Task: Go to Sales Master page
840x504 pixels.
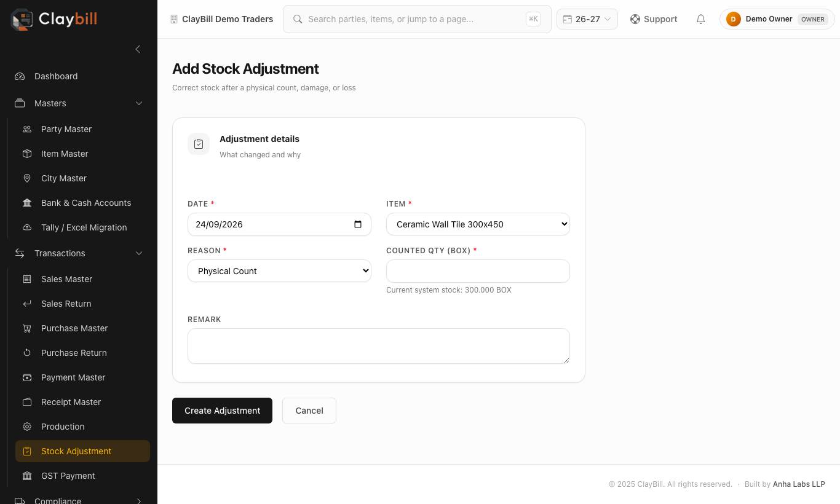Action: tap(82, 279)
